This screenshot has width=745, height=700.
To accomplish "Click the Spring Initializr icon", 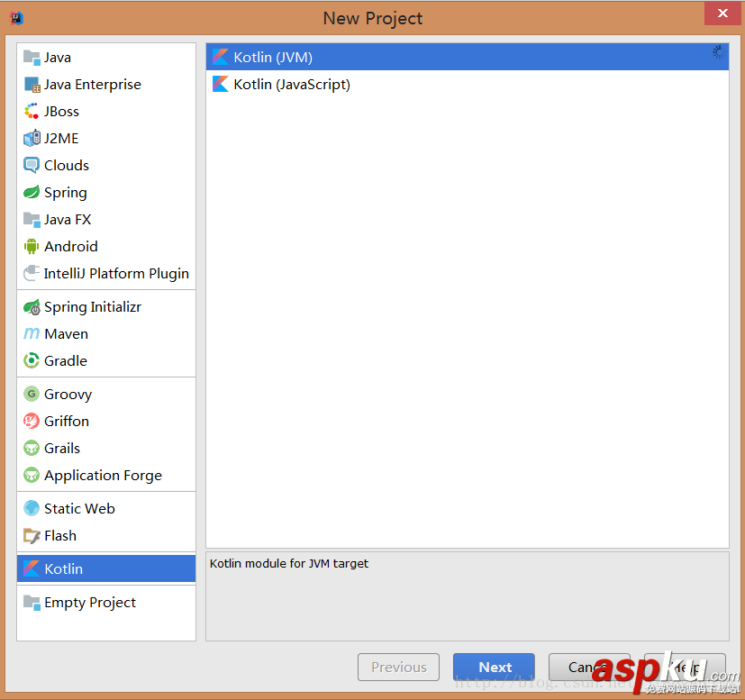I will 32,307.
